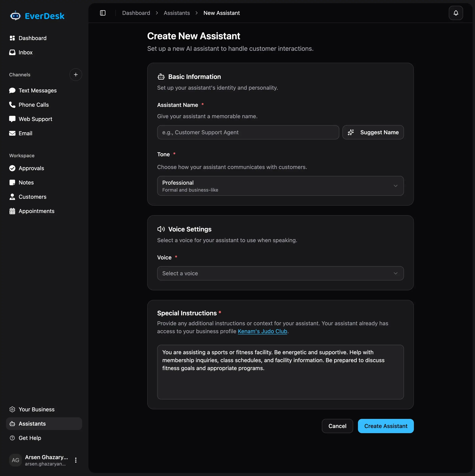Open the user menu three-dot icon
Image resolution: width=475 pixels, height=476 pixels.
(x=76, y=460)
